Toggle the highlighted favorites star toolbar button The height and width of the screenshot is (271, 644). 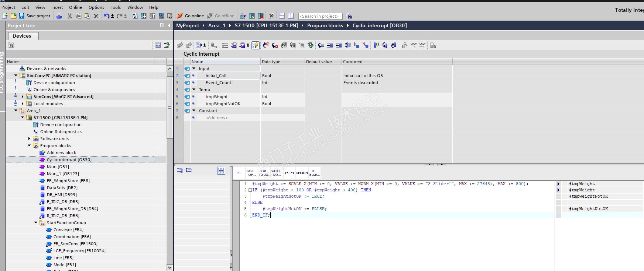point(256,45)
